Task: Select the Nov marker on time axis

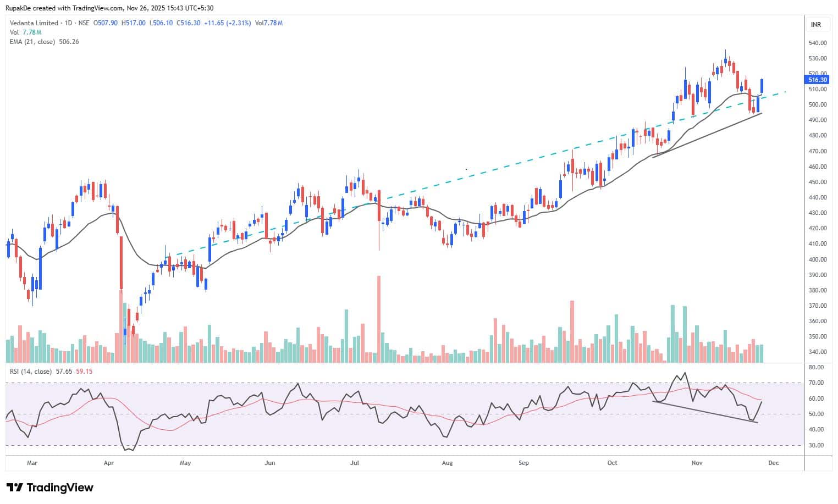Action: point(697,463)
